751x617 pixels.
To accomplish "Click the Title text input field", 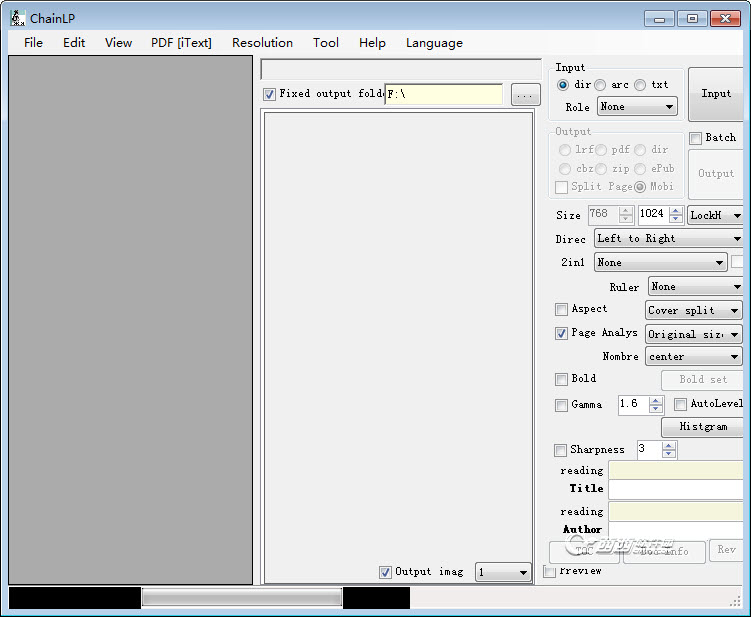I will point(677,489).
